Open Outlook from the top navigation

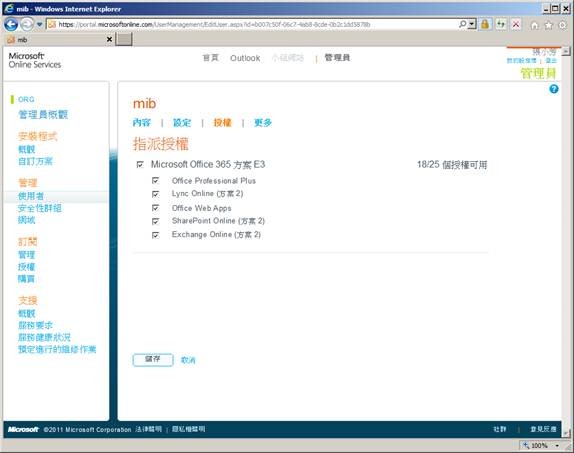[x=245, y=58]
